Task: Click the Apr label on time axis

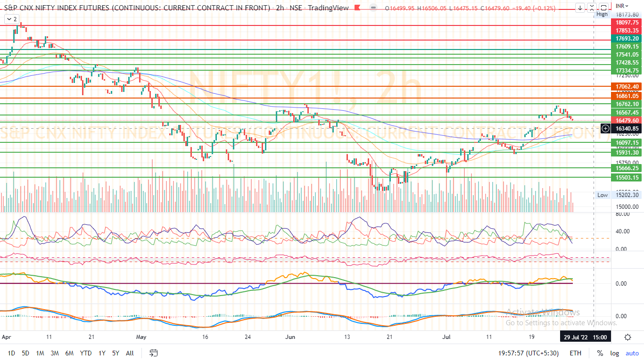Action: (x=6, y=337)
